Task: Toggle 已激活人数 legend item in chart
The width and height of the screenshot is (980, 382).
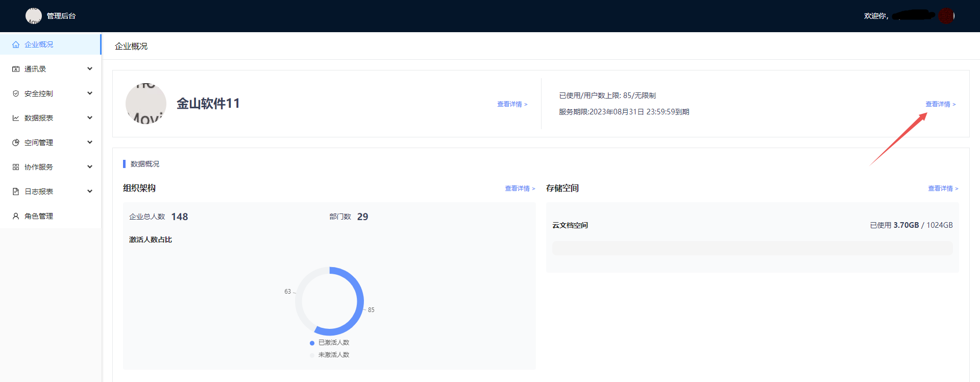Action: [x=330, y=343]
